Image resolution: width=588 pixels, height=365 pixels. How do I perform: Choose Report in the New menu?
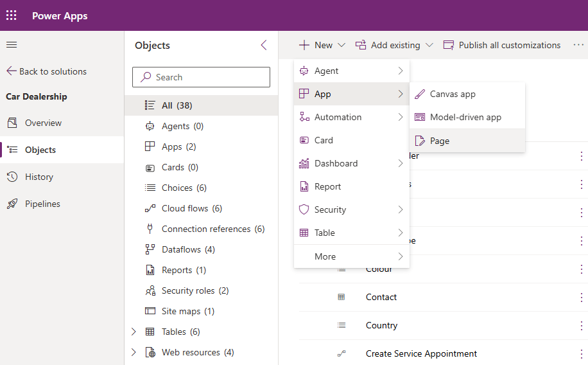coord(327,186)
